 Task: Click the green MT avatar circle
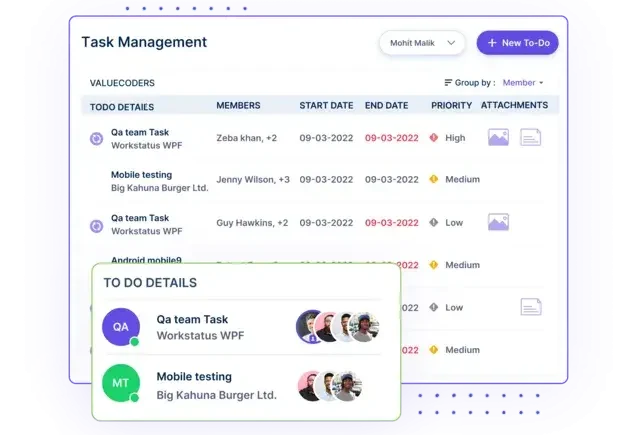coord(120,383)
